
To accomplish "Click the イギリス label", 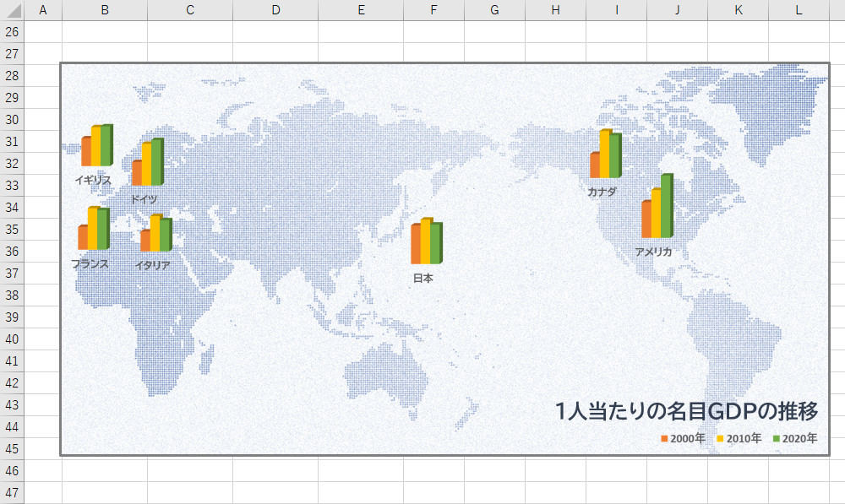I will point(93,180).
